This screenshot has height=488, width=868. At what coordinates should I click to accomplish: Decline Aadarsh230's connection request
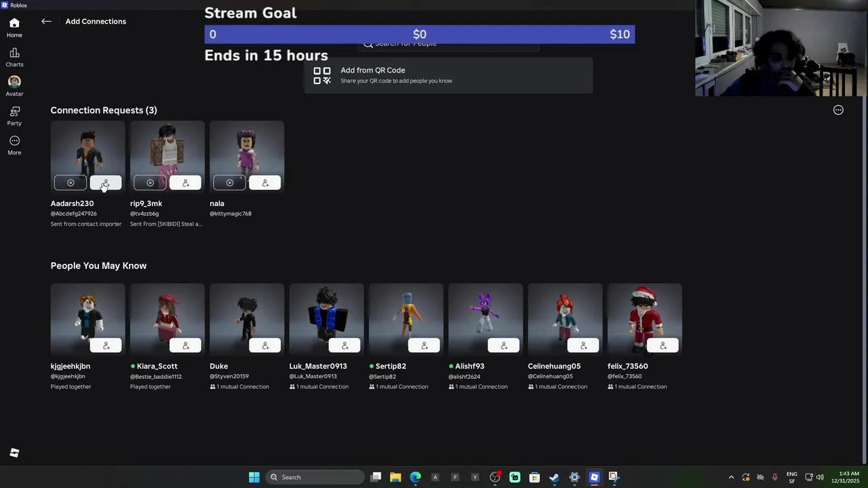[x=71, y=183]
